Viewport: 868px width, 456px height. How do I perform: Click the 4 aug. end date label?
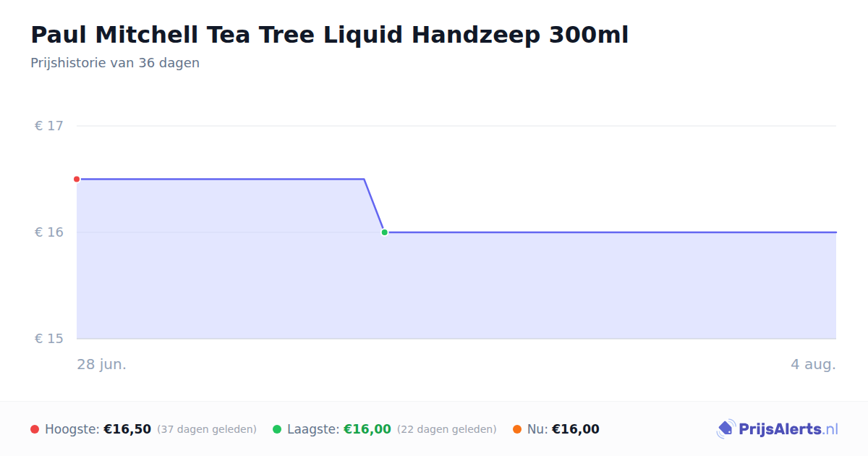[813, 364]
